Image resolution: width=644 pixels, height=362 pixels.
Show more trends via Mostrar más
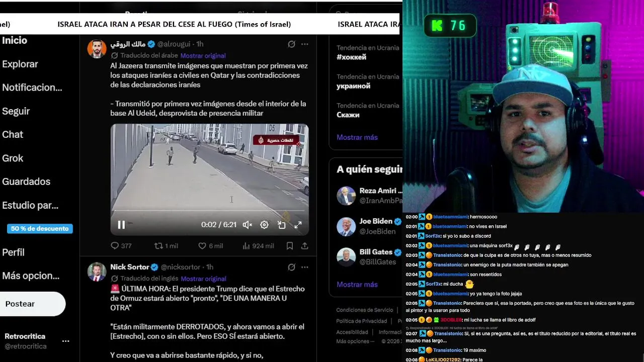click(357, 137)
